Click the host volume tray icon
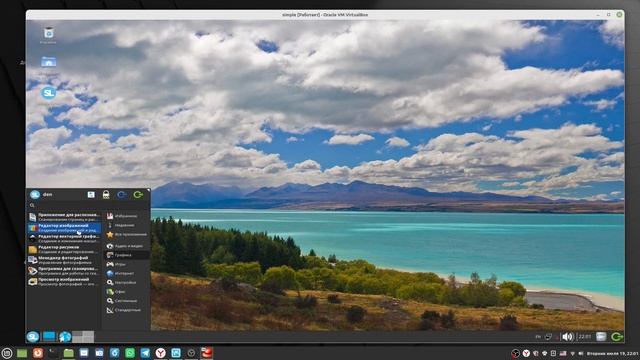The width and height of the screenshot is (640, 360). point(580,353)
